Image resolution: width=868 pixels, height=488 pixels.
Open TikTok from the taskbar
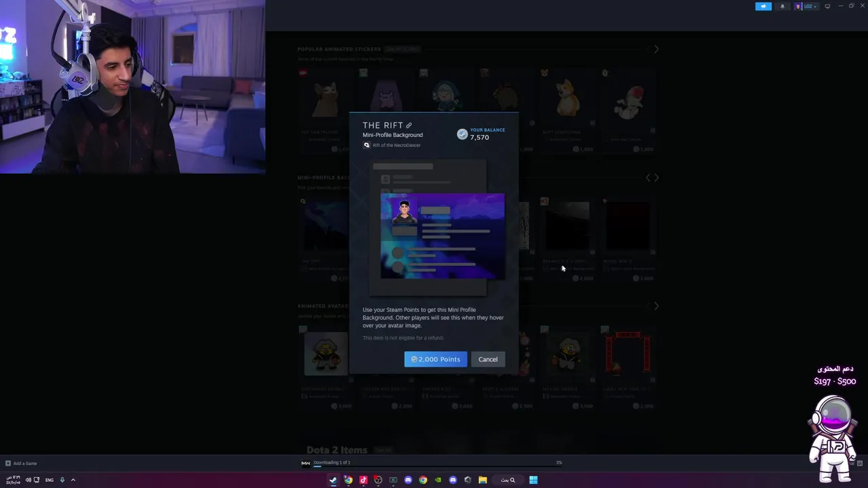coord(363,480)
